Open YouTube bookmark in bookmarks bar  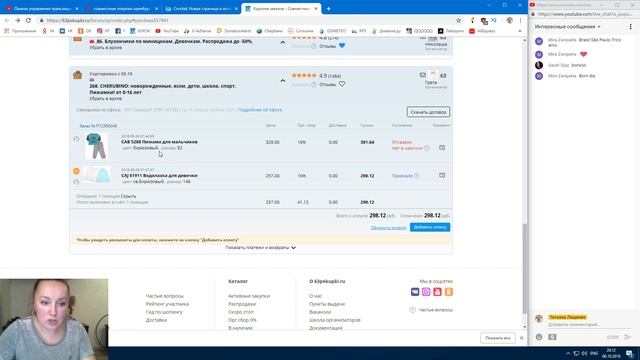tap(167, 31)
